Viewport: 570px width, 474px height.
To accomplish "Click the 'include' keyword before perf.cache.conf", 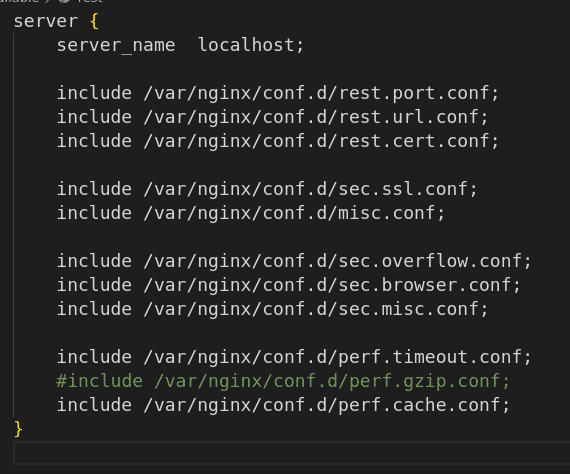I will pos(94,405).
